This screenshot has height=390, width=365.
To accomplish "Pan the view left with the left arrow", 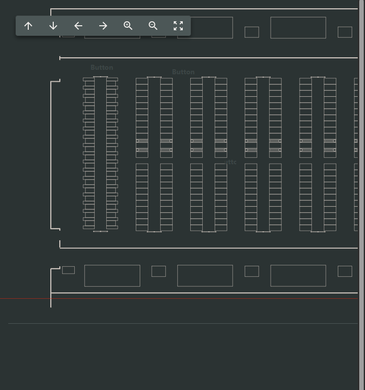I will pyautogui.click(x=78, y=26).
